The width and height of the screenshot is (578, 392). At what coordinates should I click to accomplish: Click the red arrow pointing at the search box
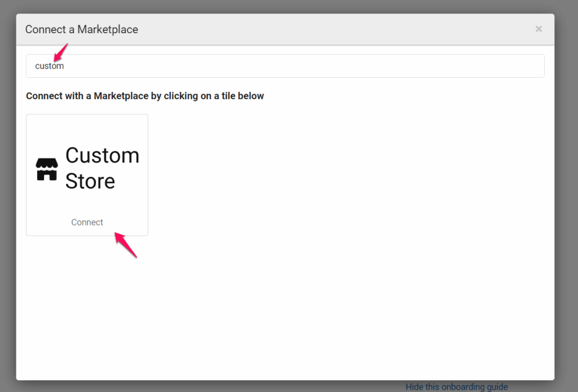click(x=60, y=52)
